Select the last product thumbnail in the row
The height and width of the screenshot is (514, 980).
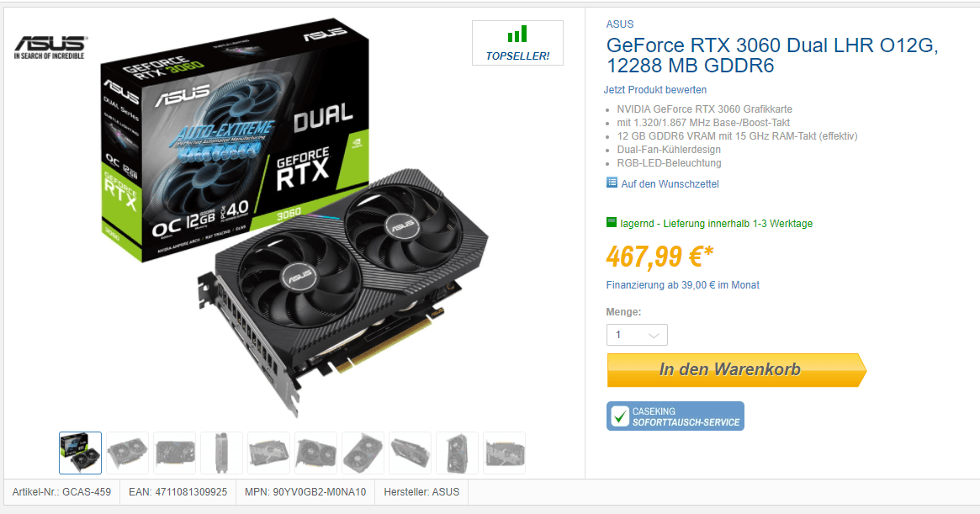coord(505,453)
